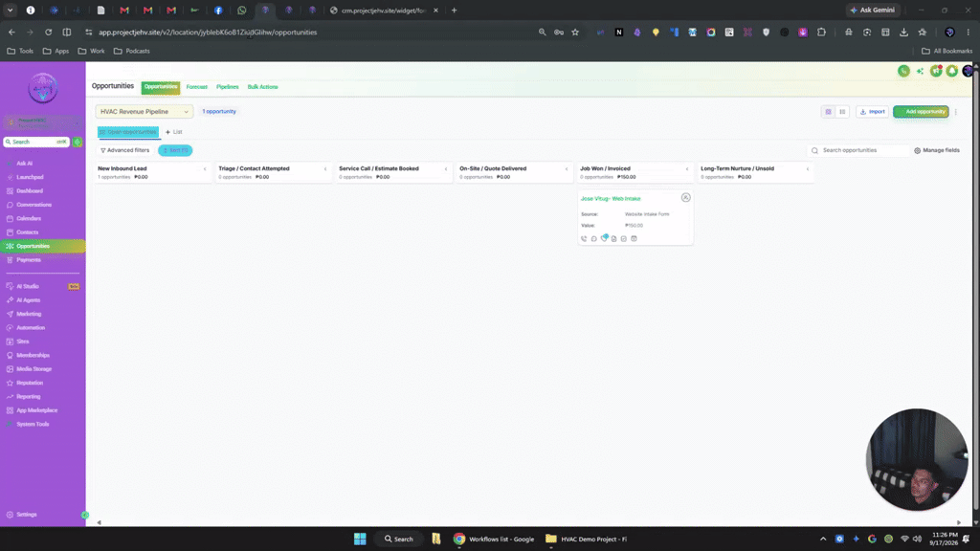This screenshot has width=980, height=551.
Task: Open Settings at the sidebar bottom
Action: point(26,514)
